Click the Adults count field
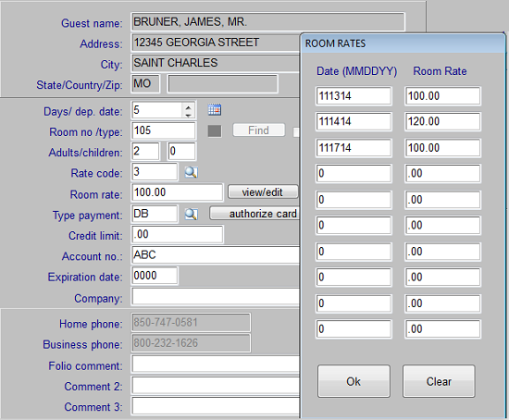 point(145,151)
